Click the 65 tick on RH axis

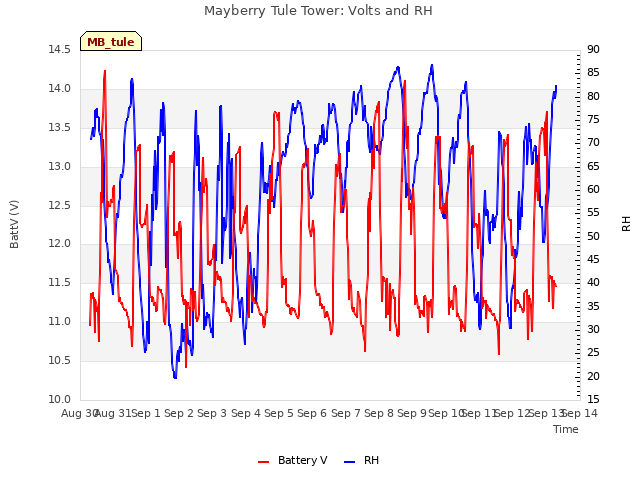click(593, 166)
